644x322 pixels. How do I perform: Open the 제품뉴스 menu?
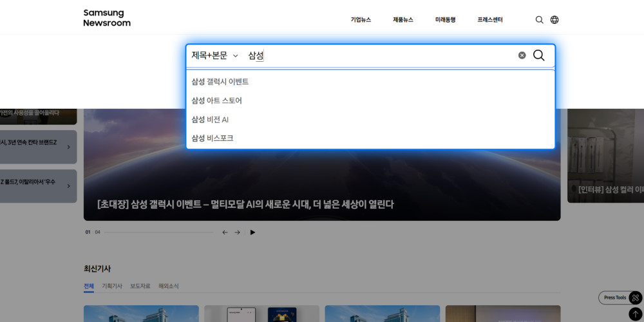(403, 20)
